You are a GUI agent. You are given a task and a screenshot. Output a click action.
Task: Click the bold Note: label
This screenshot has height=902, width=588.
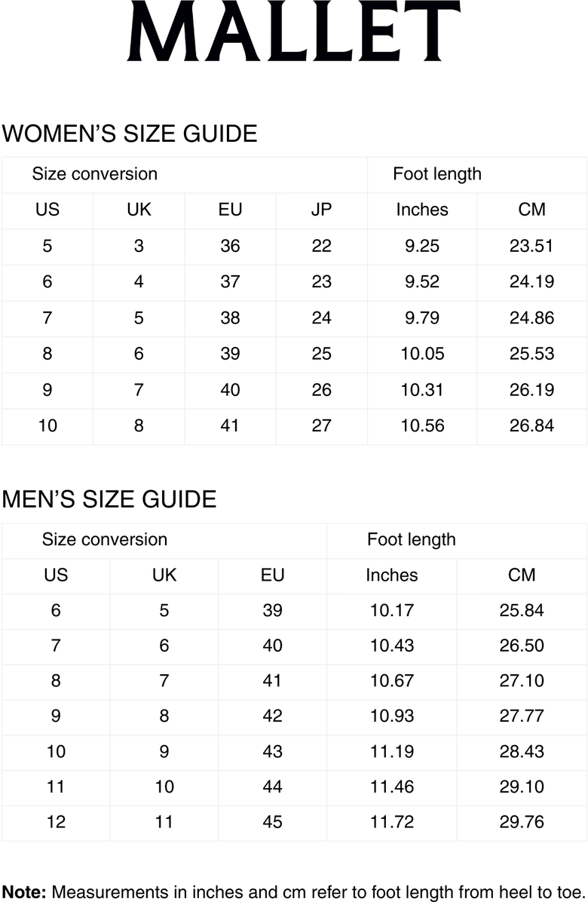[24, 891]
